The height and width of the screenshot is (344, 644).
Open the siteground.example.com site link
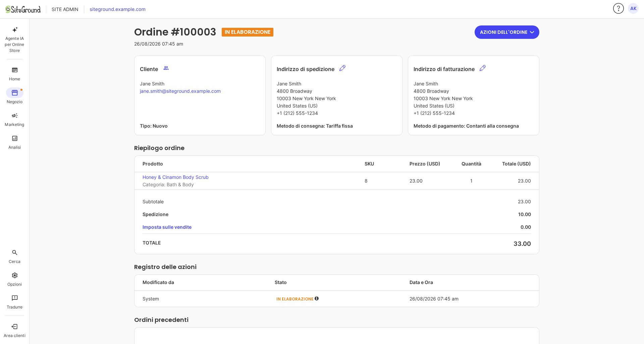(x=117, y=9)
